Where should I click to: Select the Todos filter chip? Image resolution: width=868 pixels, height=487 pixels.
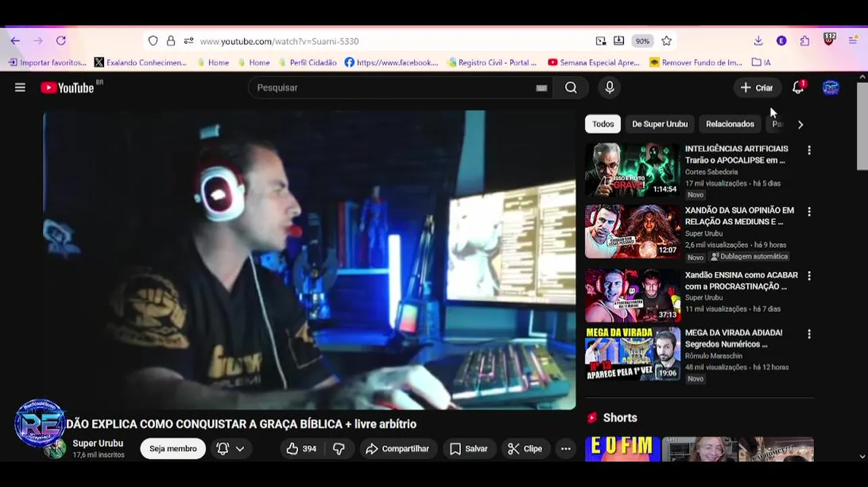(603, 124)
